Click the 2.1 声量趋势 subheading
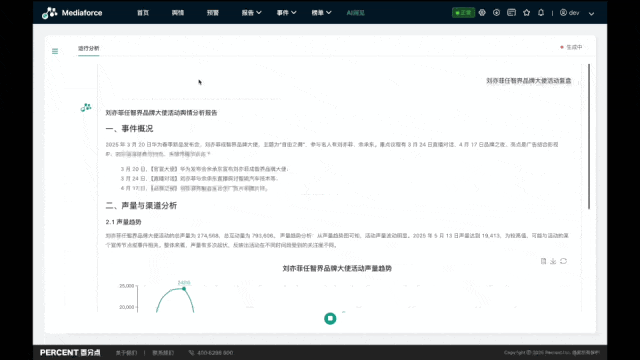The height and width of the screenshot is (360, 640). 123,222
